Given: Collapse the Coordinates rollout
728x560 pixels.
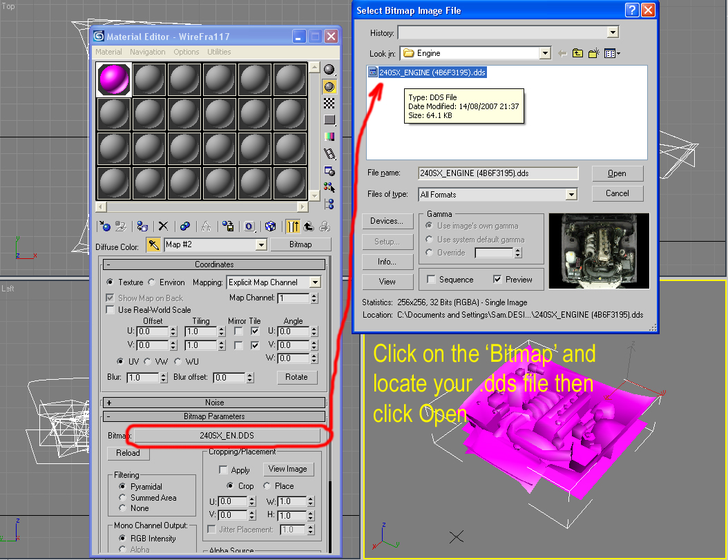Looking at the screenshot, I should (214, 264).
